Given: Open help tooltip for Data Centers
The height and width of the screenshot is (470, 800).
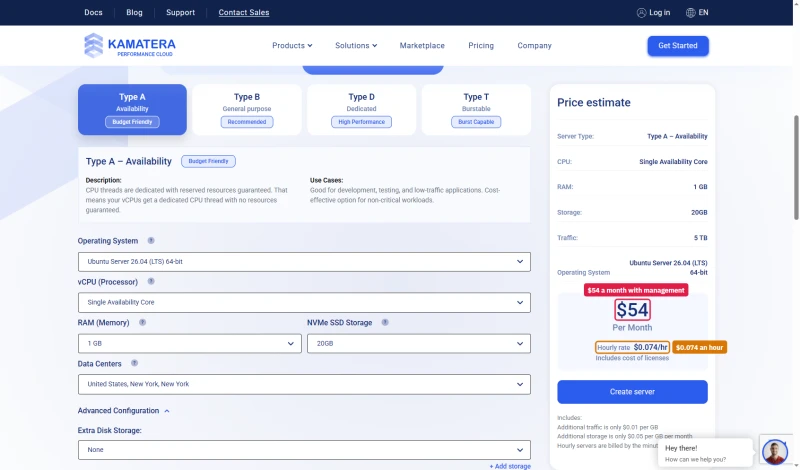Looking at the screenshot, I should tap(134, 363).
